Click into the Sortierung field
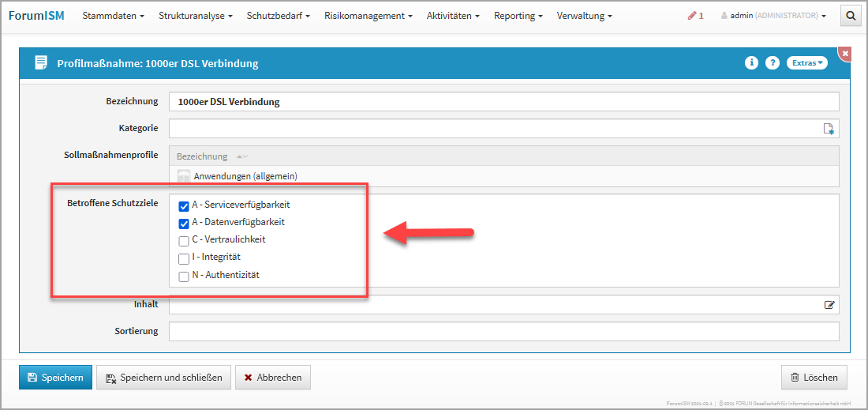This screenshot has height=410, width=868. pyautogui.click(x=503, y=331)
